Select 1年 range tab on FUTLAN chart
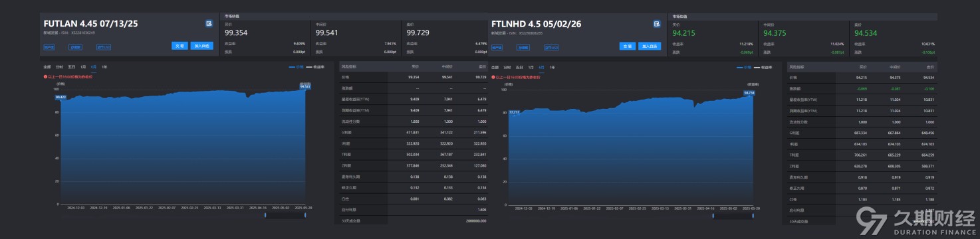980x239 pixels. point(104,67)
